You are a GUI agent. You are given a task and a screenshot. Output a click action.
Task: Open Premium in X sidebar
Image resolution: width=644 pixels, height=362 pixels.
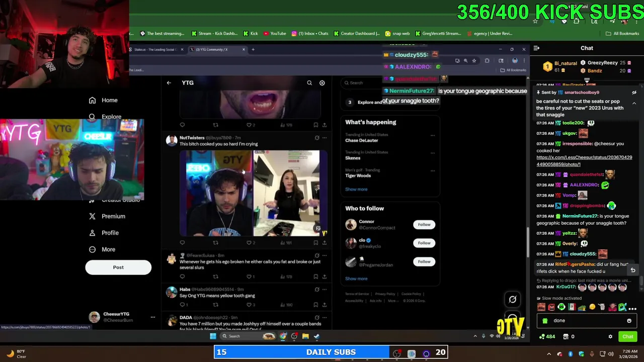point(107,216)
